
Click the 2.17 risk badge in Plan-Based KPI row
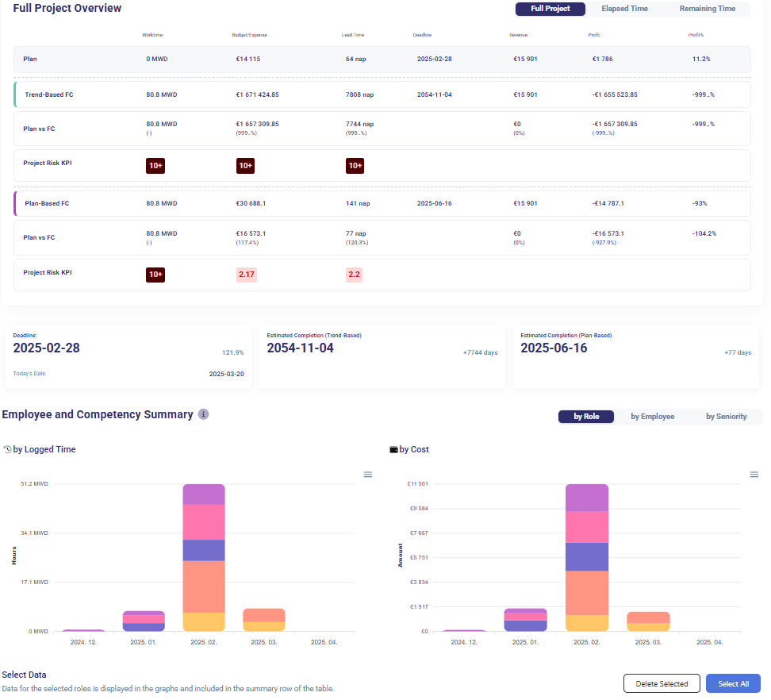[x=246, y=275]
